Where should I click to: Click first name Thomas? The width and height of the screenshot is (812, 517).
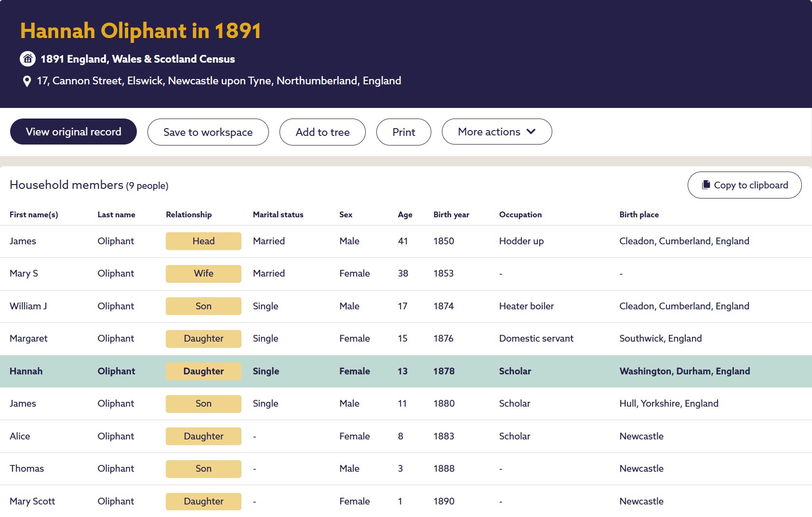pos(27,468)
